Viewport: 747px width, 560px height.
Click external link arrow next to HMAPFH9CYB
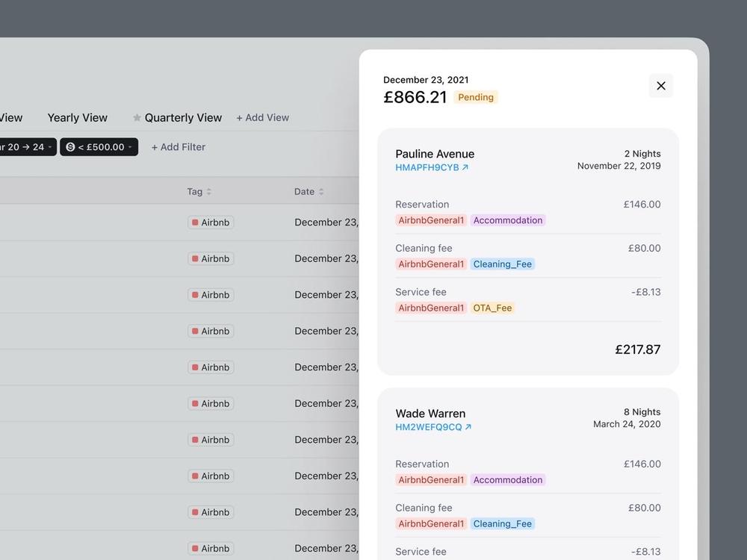pos(465,167)
